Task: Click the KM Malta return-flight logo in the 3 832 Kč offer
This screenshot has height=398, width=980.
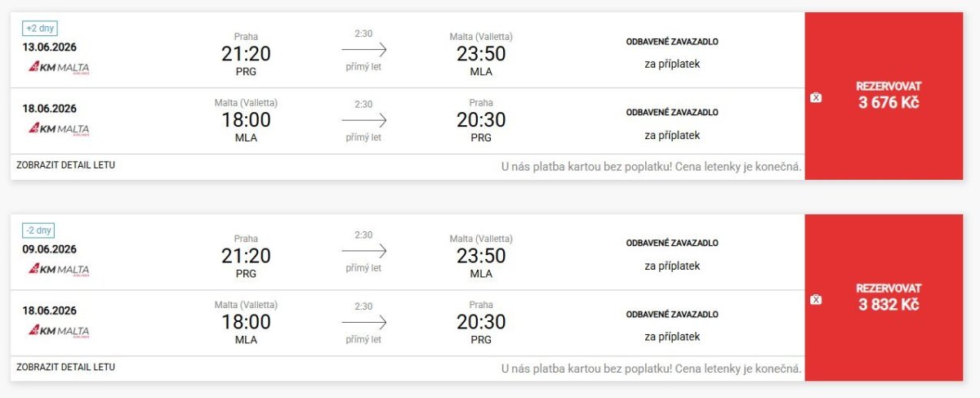Action: [x=60, y=331]
